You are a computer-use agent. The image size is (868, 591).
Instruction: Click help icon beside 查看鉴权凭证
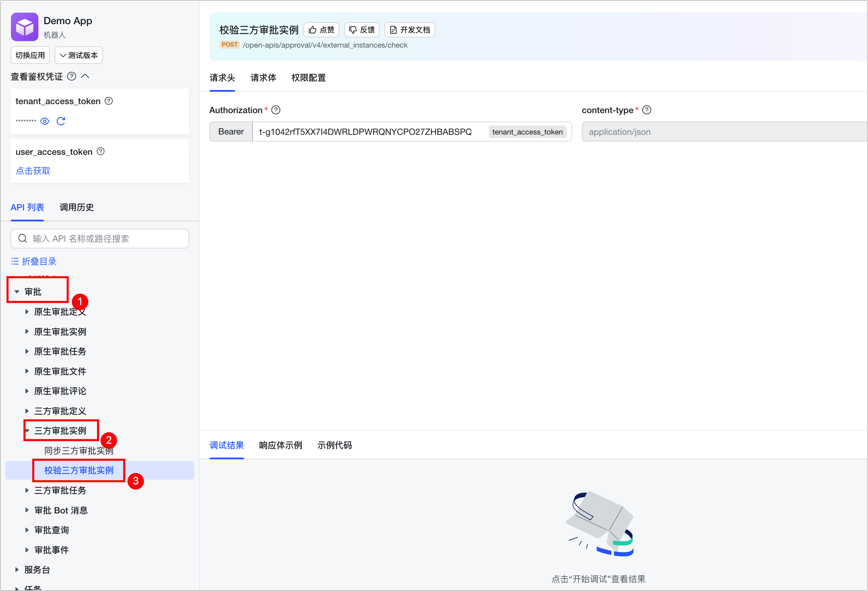click(x=71, y=77)
